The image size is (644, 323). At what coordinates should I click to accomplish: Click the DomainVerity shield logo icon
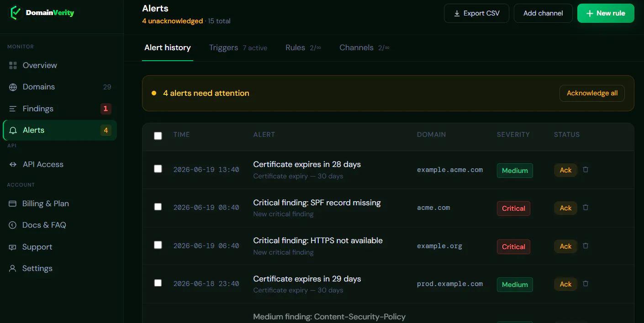point(16,13)
